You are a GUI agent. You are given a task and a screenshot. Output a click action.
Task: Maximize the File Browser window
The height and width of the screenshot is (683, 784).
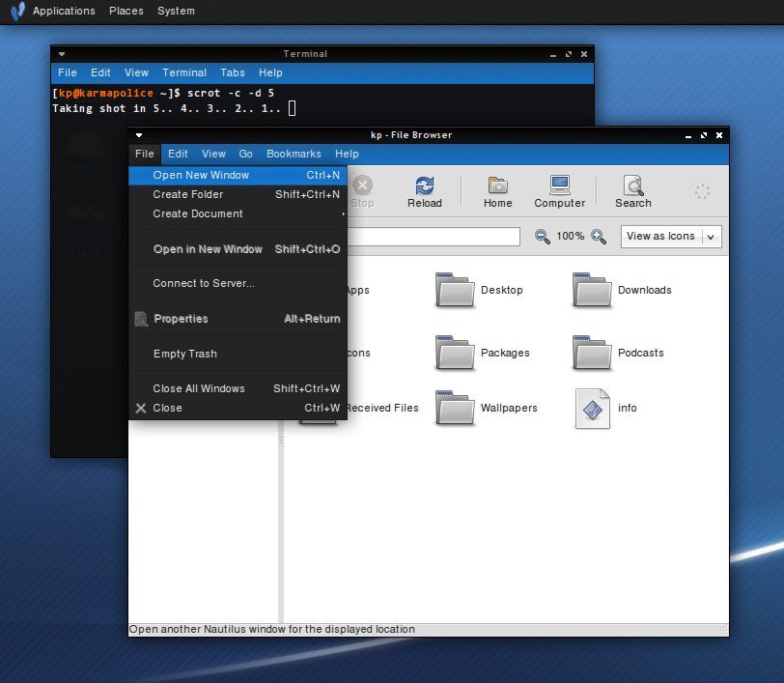point(704,135)
